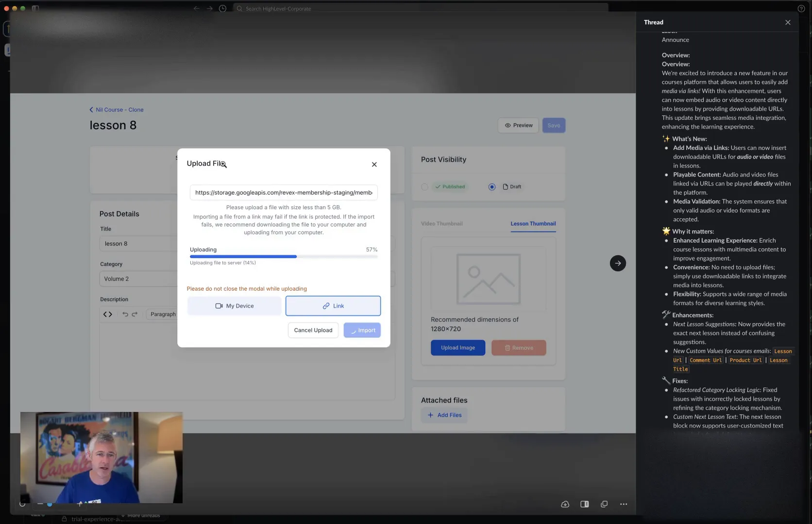
Task: Click the Search HighLevel-Corporate field
Action: click(421, 8)
